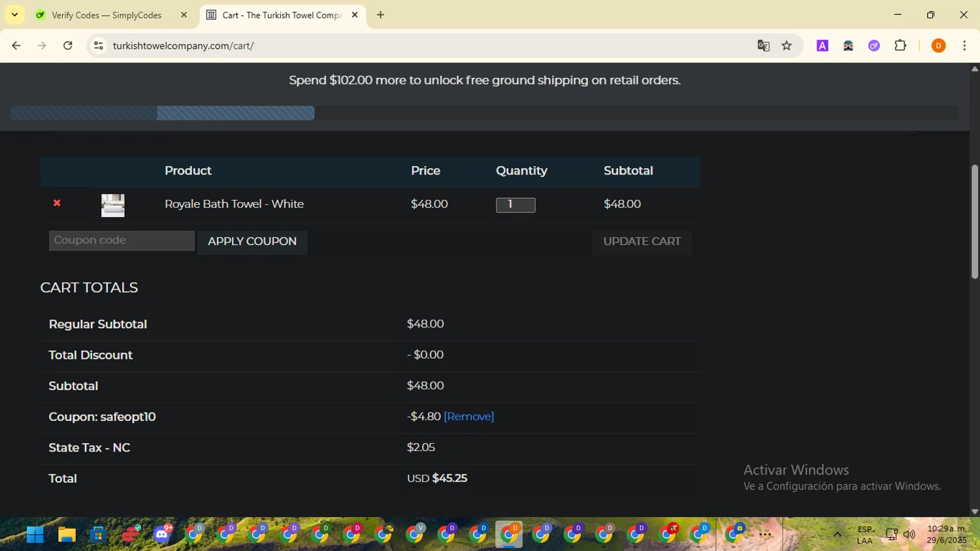Remove the safeopt10 coupon via [Remove]

[468, 416]
